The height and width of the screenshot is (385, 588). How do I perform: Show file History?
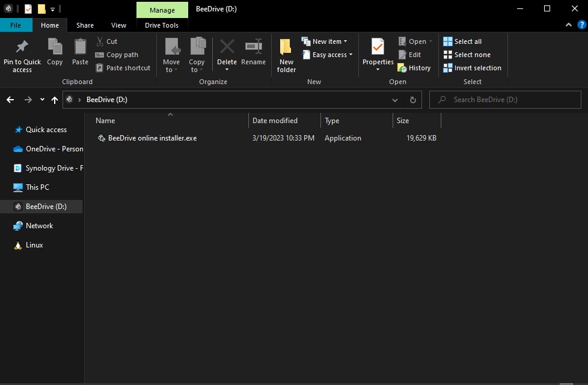pos(414,68)
